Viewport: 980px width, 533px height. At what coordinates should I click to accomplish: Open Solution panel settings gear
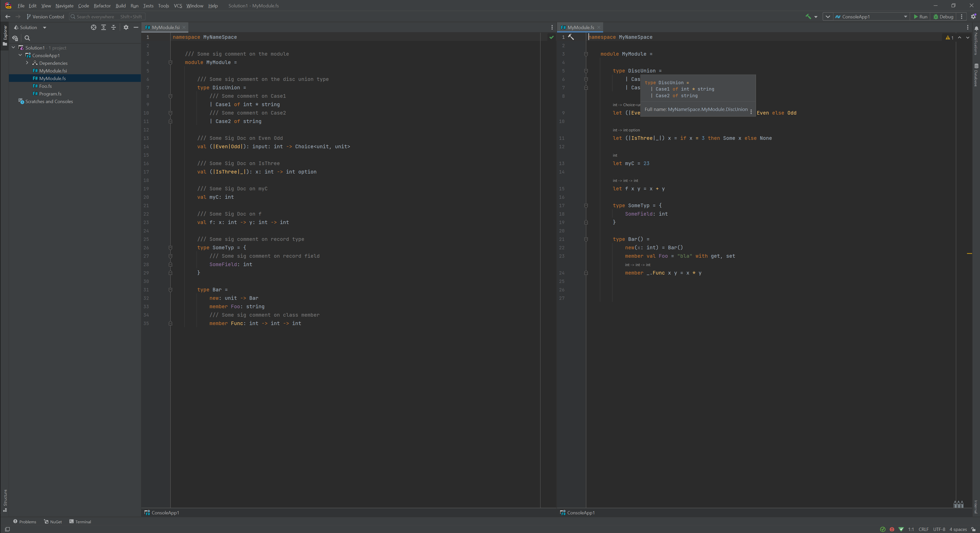(126, 27)
